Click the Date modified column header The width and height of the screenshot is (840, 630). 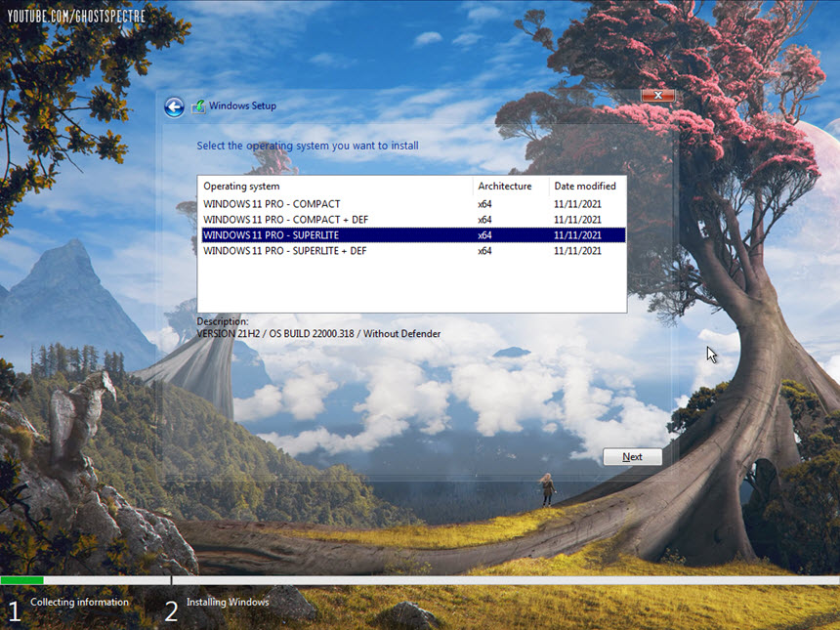pos(587,186)
